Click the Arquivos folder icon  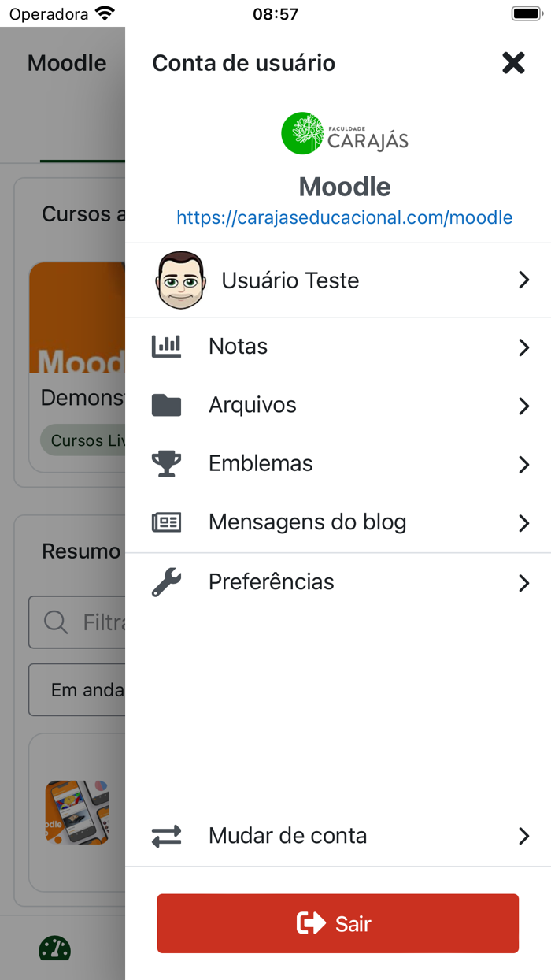(x=167, y=403)
